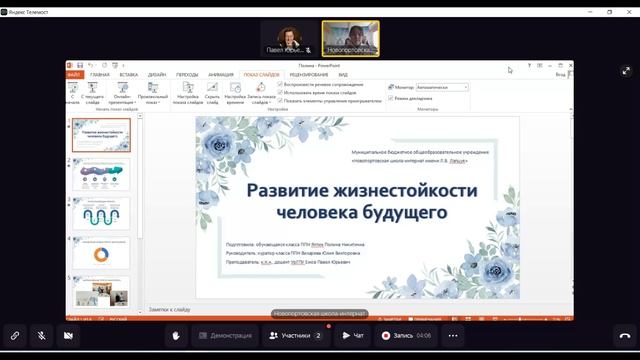Viewport: 640px width, 360px height.
Task: Select Новопортовская participant video tile
Action: click(x=351, y=39)
